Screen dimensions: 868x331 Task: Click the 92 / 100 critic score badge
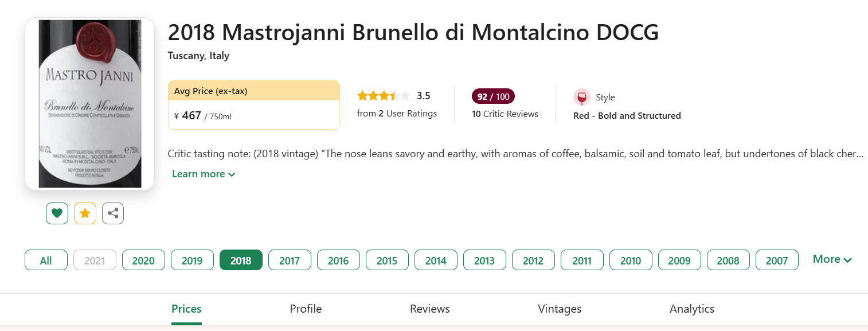493,96
